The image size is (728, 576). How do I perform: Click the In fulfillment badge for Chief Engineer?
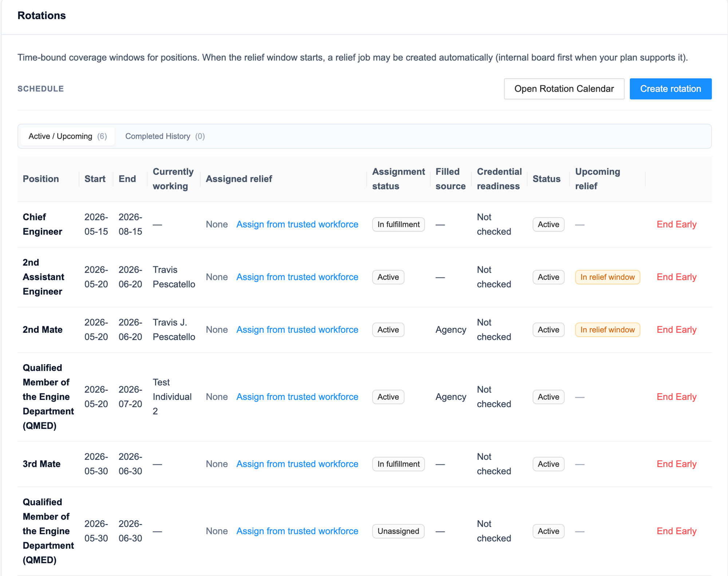(398, 225)
